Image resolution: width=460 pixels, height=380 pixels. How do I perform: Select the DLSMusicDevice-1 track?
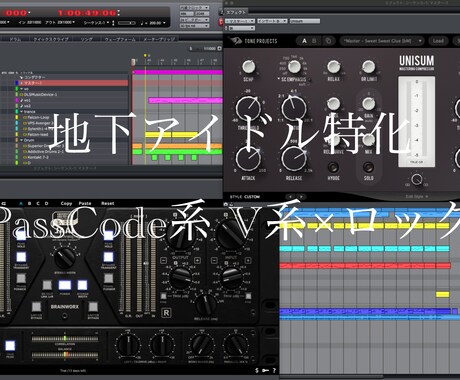[x=40, y=95]
